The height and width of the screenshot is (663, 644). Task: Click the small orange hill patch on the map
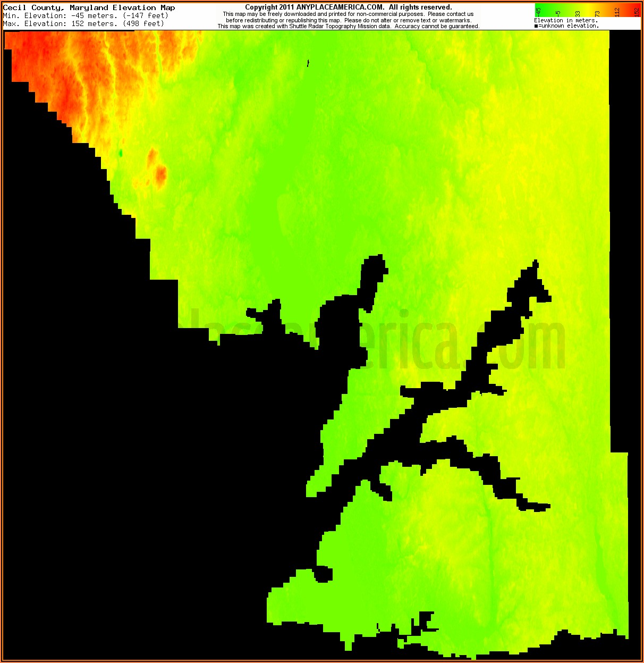point(160,173)
